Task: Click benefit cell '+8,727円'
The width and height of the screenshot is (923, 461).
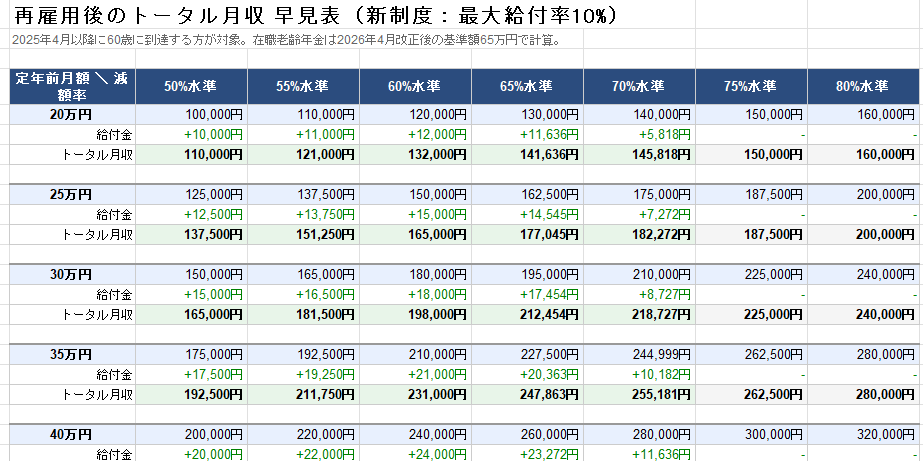Action: click(x=639, y=295)
